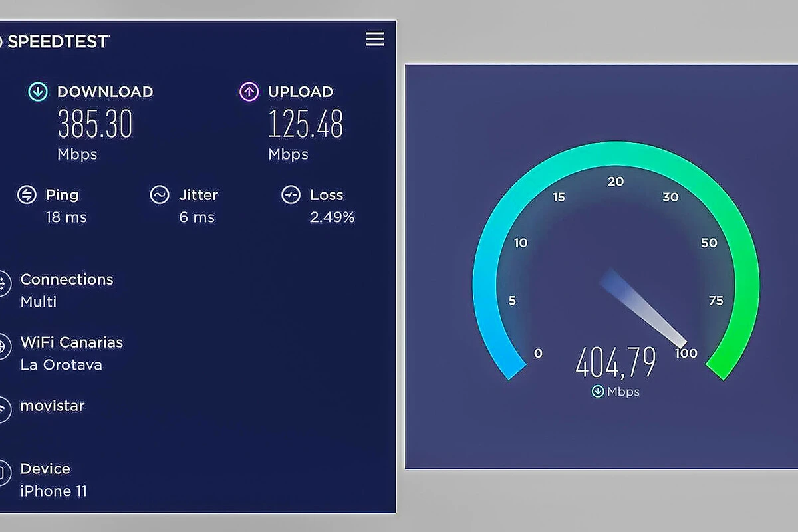This screenshot has height=532, width=798.
Task: Click the upload arrow icon
Action: (249, 92)
